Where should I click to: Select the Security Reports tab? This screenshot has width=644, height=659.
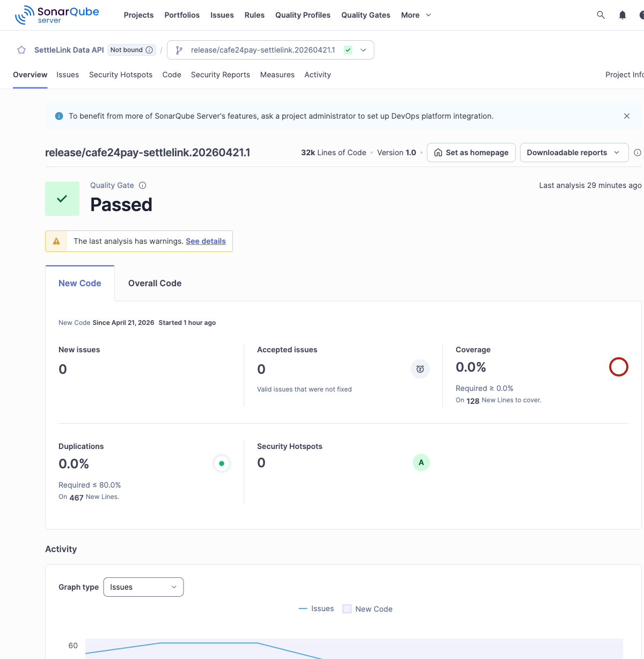221,75
